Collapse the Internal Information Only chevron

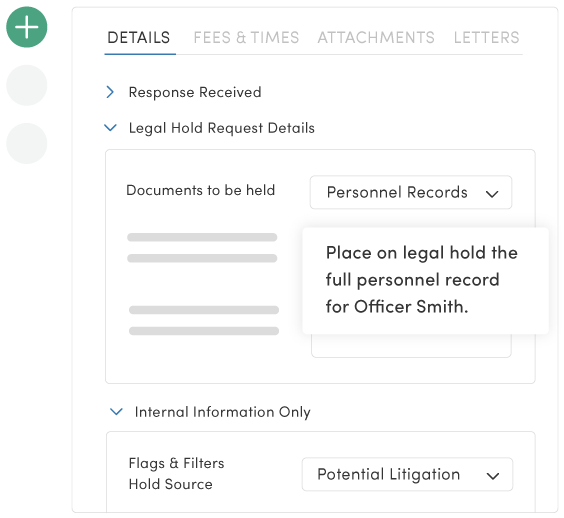[116, 411]
